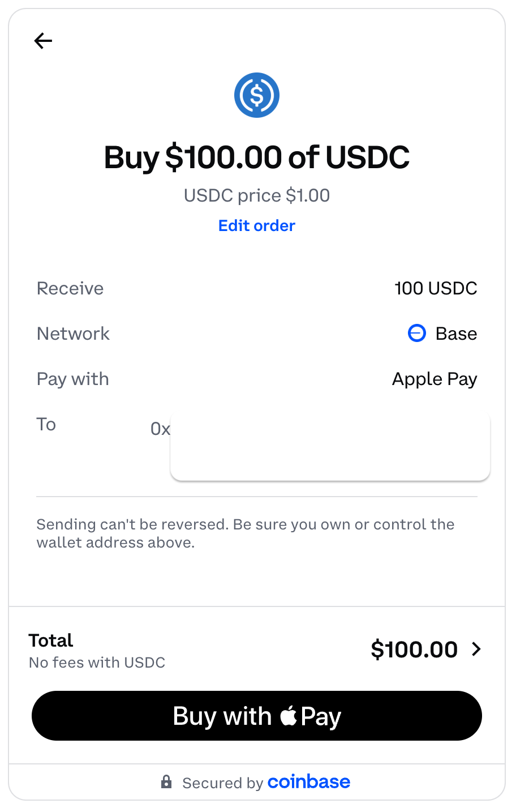Click the padlock security icon
The width and height of the screenshot is (516, 812).
point(166,782)
